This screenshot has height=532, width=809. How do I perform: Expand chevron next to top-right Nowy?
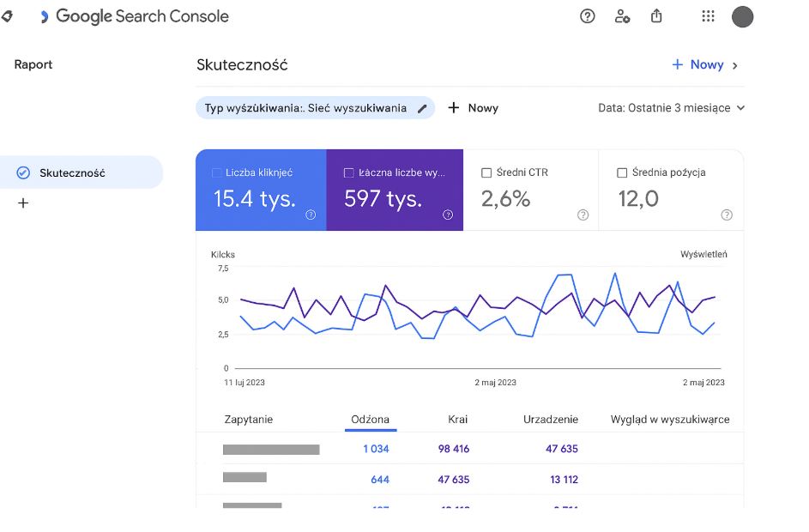(x=735, y=65)
